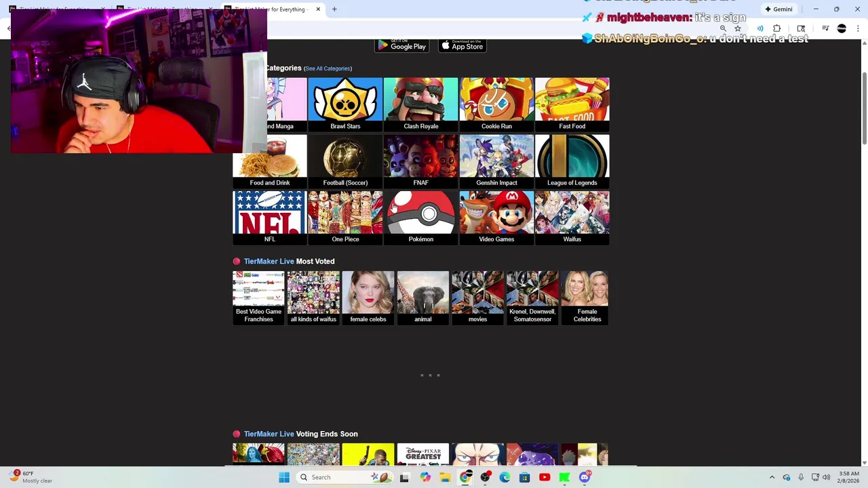Viewport: 868px width, 488px height.
Task: Click the Gemini button in Chrome
Action: click(778, 9)
